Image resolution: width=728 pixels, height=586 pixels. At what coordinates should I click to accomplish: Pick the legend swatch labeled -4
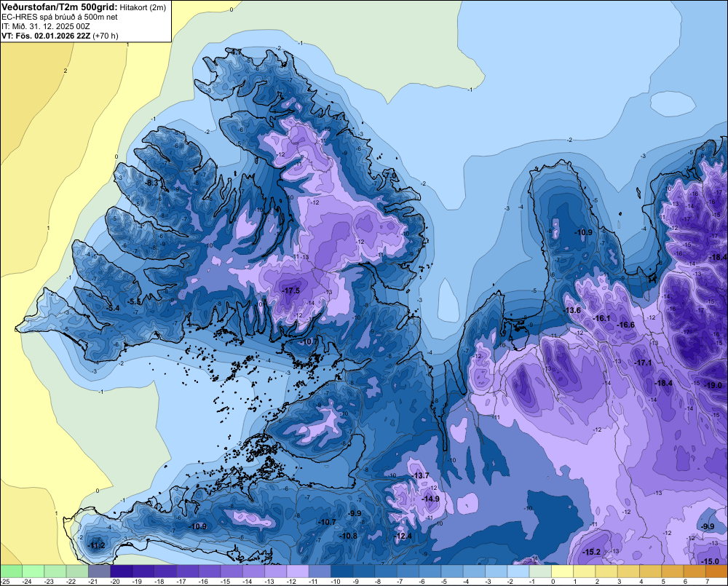click(x=475, y=571)
